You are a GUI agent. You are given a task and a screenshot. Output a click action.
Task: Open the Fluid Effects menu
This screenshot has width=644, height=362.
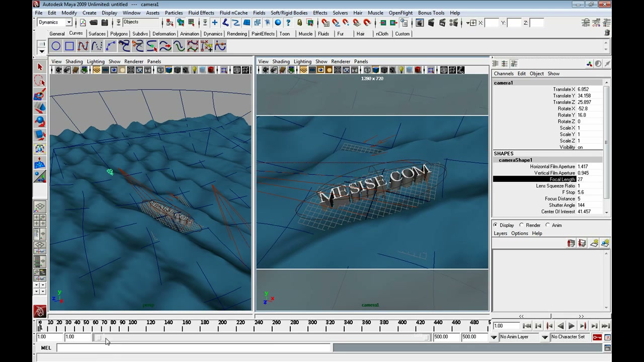pos(201,13)
